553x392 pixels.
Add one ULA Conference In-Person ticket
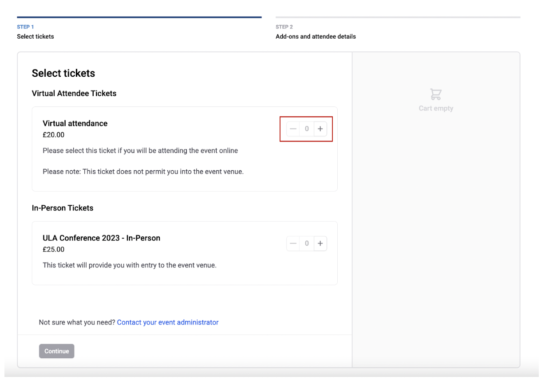(x=320, y=243)
